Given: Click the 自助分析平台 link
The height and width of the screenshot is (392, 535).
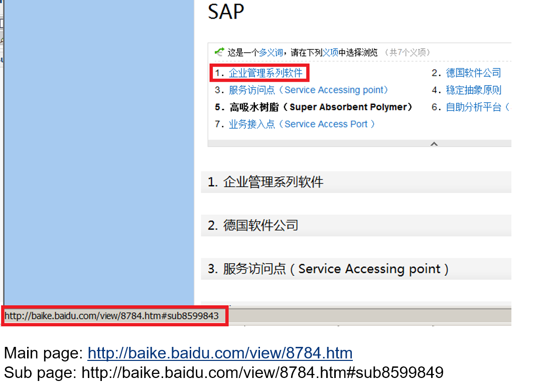Looking at the screenshot, I should coord(478,107).
